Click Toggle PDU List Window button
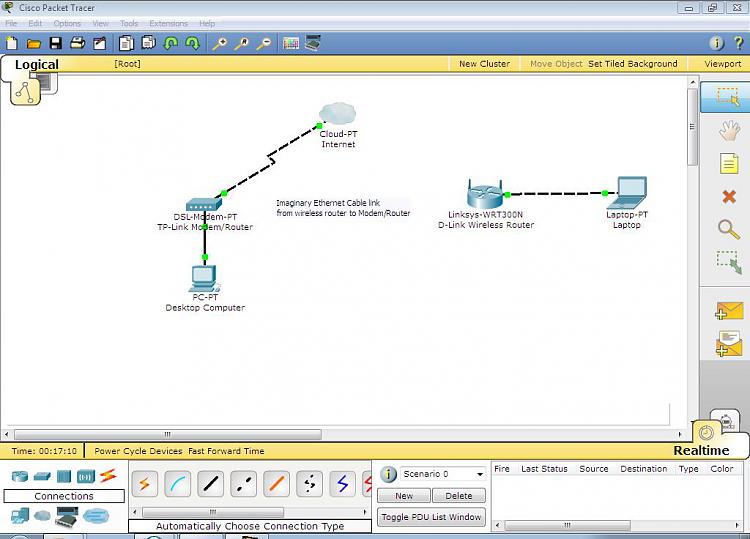 pyautogui.click(x=431, y=517)
